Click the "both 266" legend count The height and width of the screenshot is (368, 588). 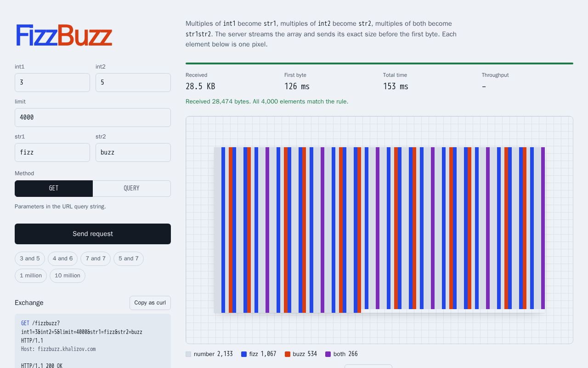(345, 354)
